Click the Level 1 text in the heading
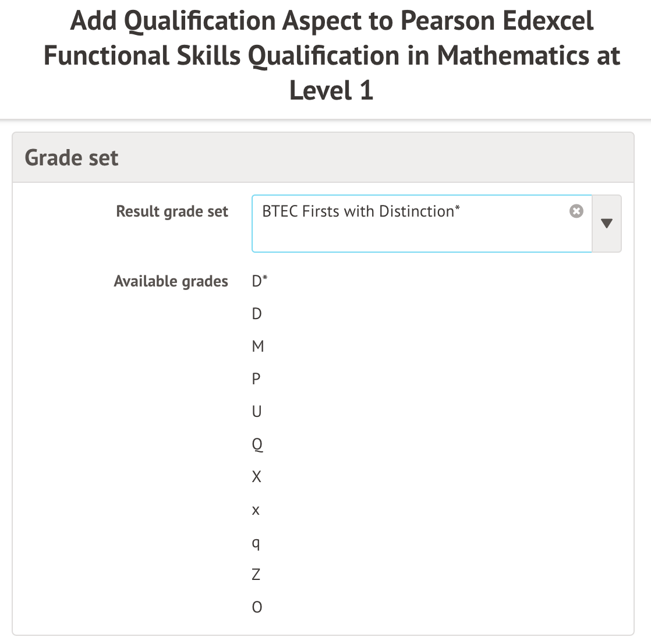 (331, 91)
